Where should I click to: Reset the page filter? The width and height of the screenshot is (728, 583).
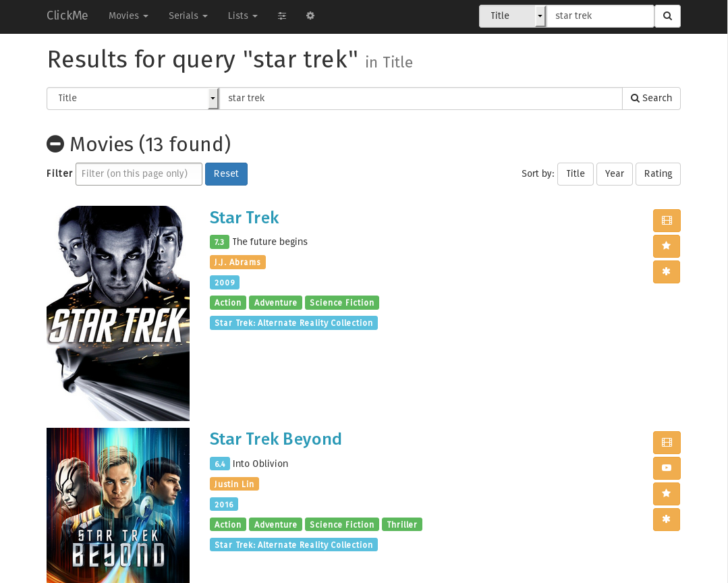pos(226,174)
